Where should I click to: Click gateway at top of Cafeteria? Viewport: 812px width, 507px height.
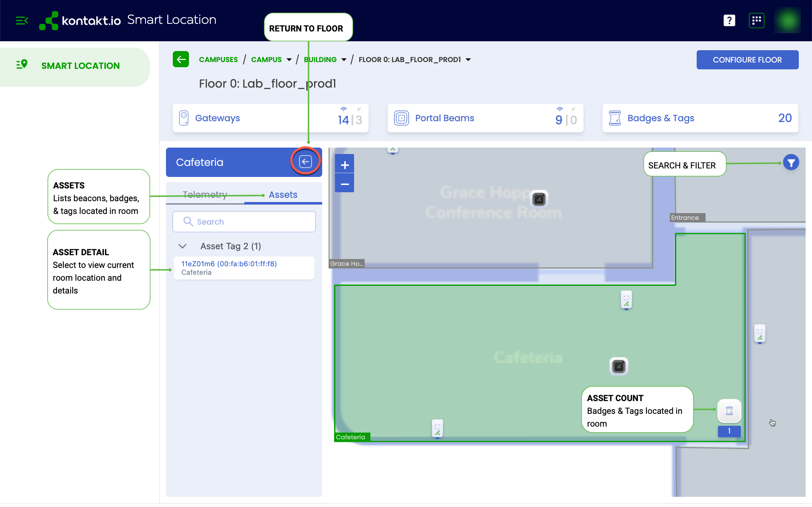point(626,300)
